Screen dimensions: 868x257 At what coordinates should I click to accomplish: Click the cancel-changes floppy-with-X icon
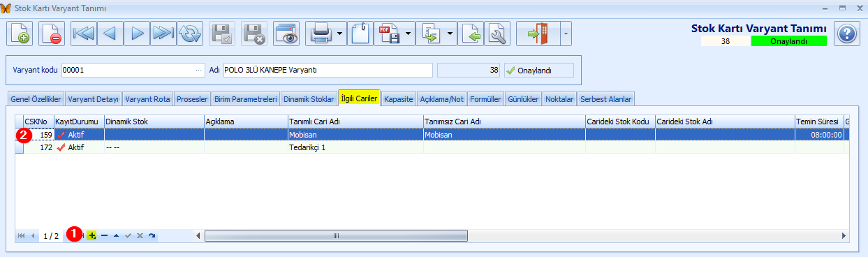pos(254,34)
